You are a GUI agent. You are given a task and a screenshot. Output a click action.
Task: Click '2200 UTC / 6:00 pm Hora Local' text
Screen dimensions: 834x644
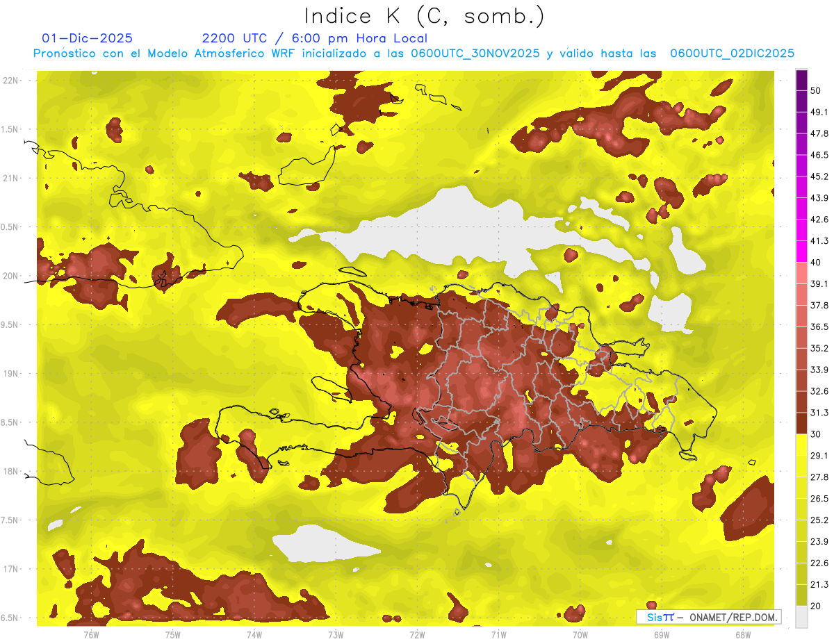[315, 38]
